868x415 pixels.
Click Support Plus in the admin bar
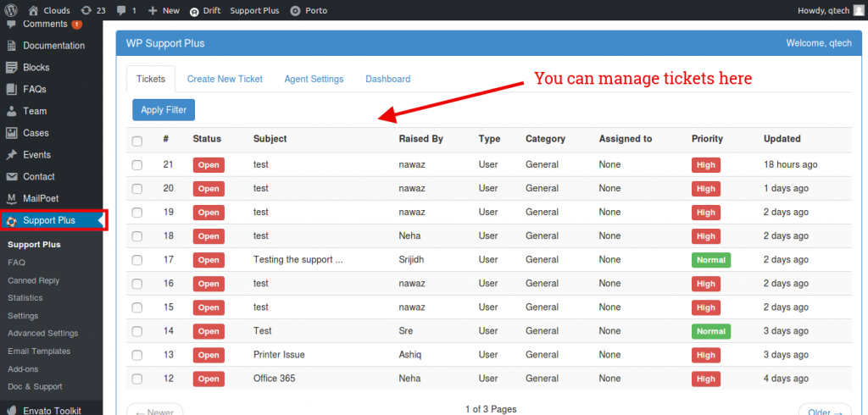point(254,10)
